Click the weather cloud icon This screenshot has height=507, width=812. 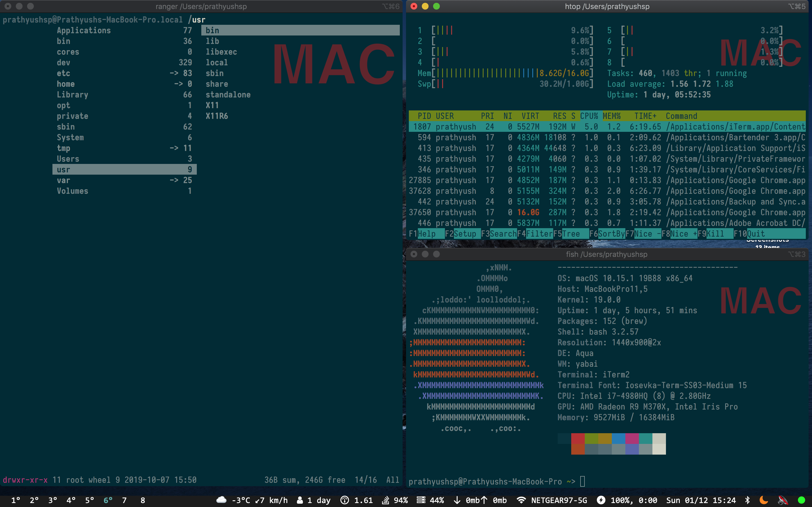(221, 500)
